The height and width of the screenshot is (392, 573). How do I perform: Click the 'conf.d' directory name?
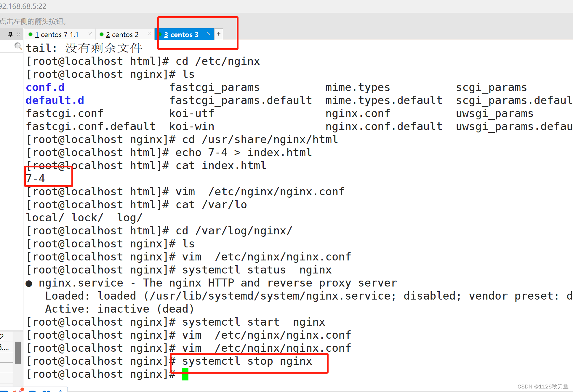[x=45, y=87]
